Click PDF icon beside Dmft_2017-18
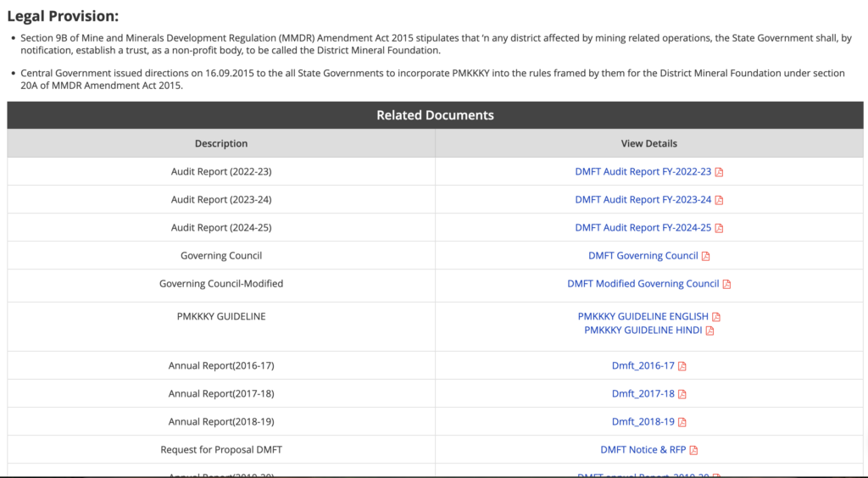 (x=682, y=394)
